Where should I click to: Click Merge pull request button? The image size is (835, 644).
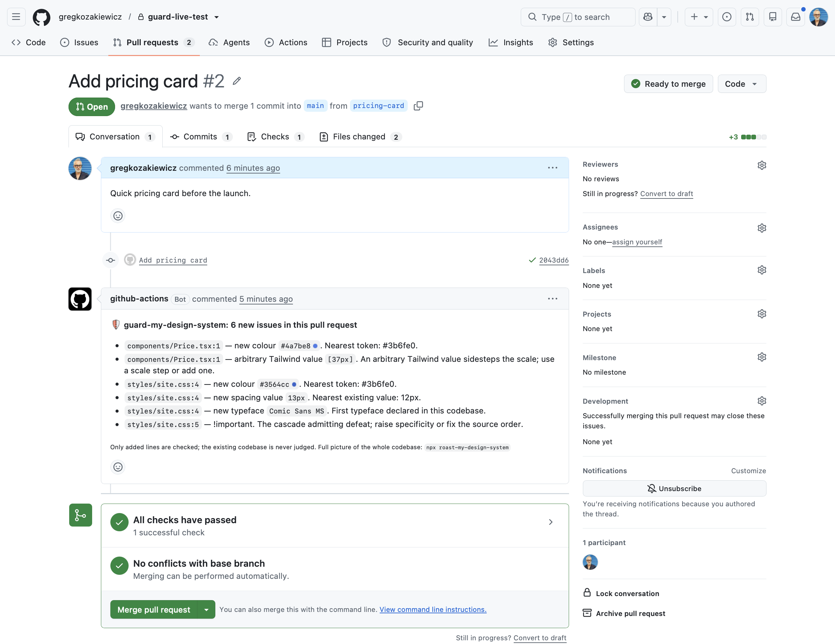pos(154,609)
